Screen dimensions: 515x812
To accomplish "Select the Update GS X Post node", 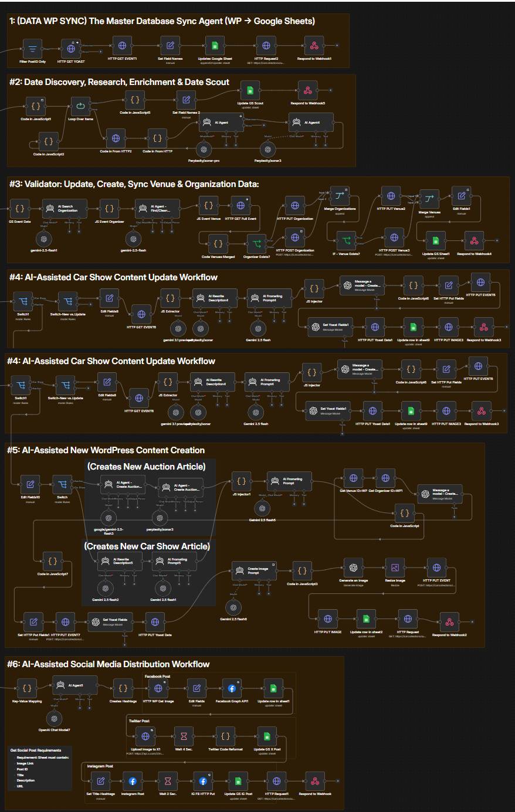I will (x=267, y=736).
